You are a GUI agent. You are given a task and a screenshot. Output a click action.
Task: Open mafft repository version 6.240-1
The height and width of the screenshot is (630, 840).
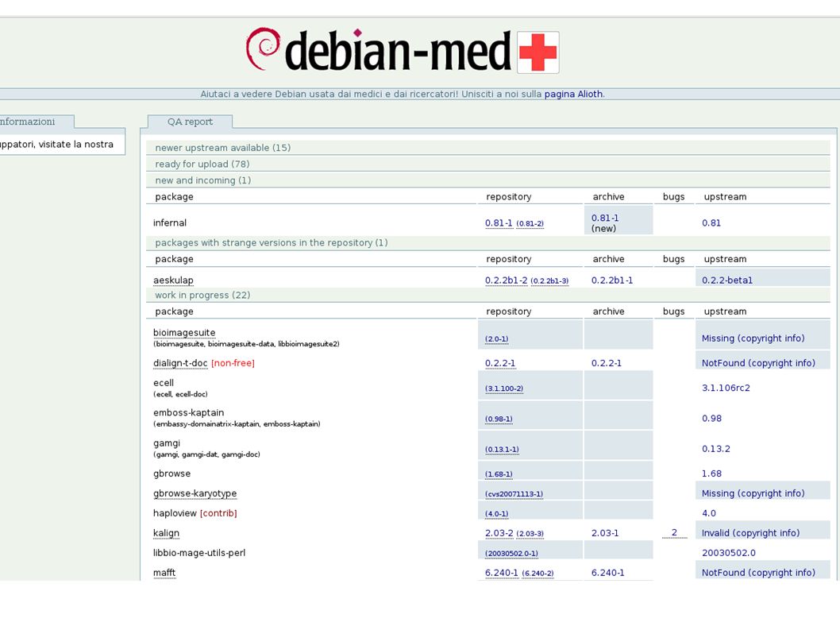tap(502, 573)
